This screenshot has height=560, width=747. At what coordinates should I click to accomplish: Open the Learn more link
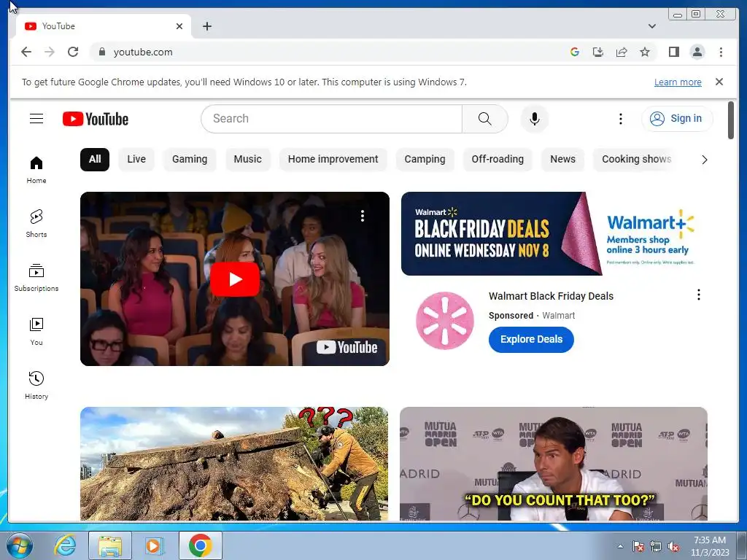tap(678, 82)
